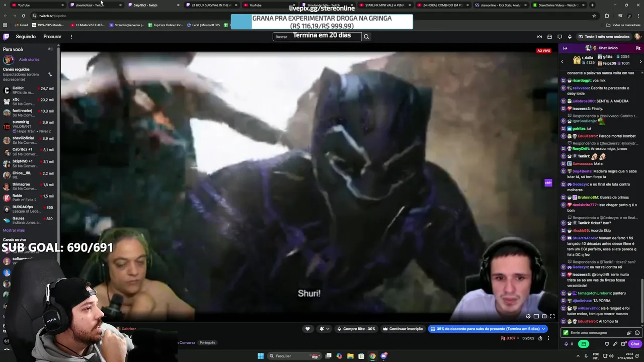Reload the current browser page
Viewport: 644px width, 362px height.
[x=23, y=16]
